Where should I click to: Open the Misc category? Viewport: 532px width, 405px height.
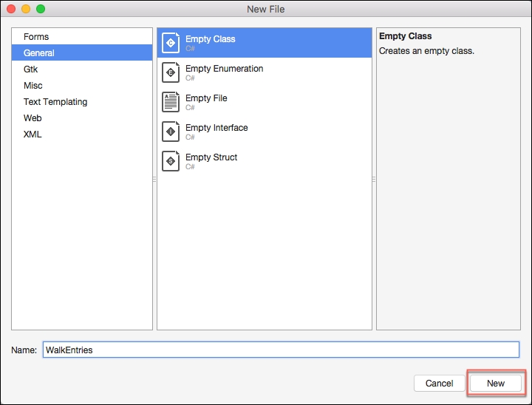tap(33, 86)
